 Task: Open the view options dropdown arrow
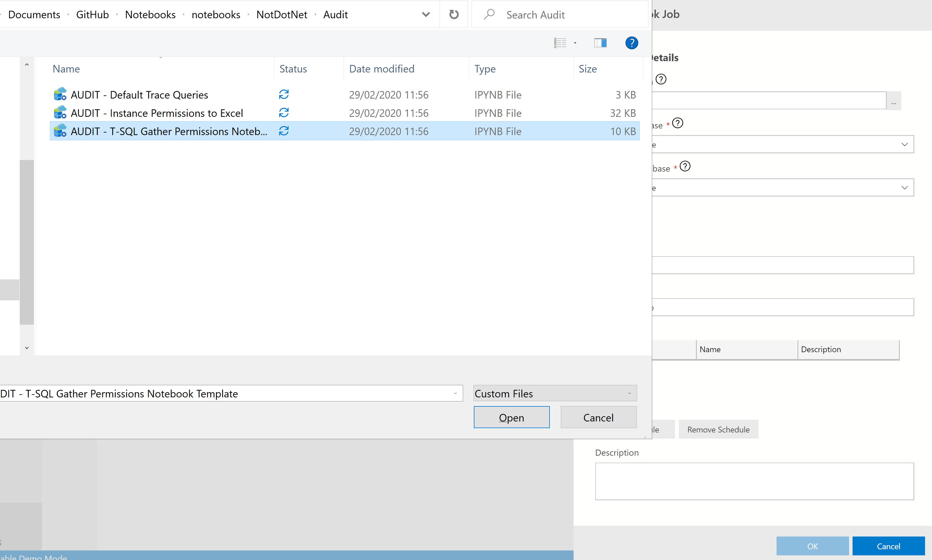coord(575,43)
